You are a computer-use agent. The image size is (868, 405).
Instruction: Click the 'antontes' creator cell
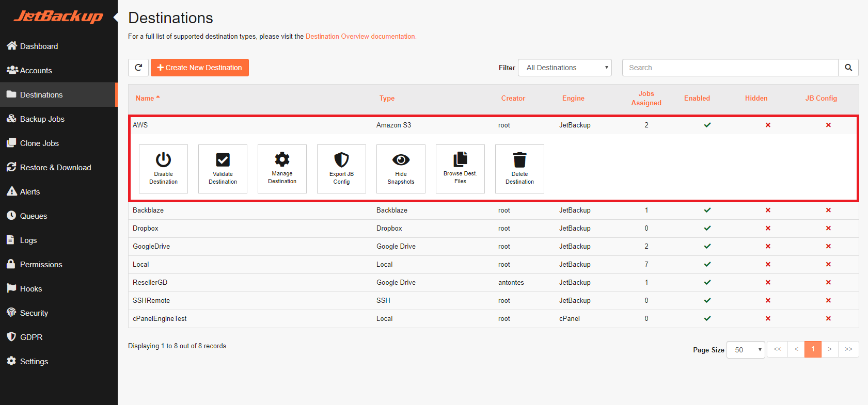(x=511, y=283)
